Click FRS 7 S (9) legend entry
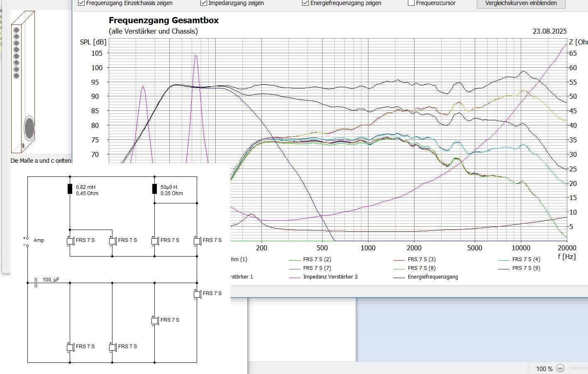588x374 pixels. (x=526, y=268)
